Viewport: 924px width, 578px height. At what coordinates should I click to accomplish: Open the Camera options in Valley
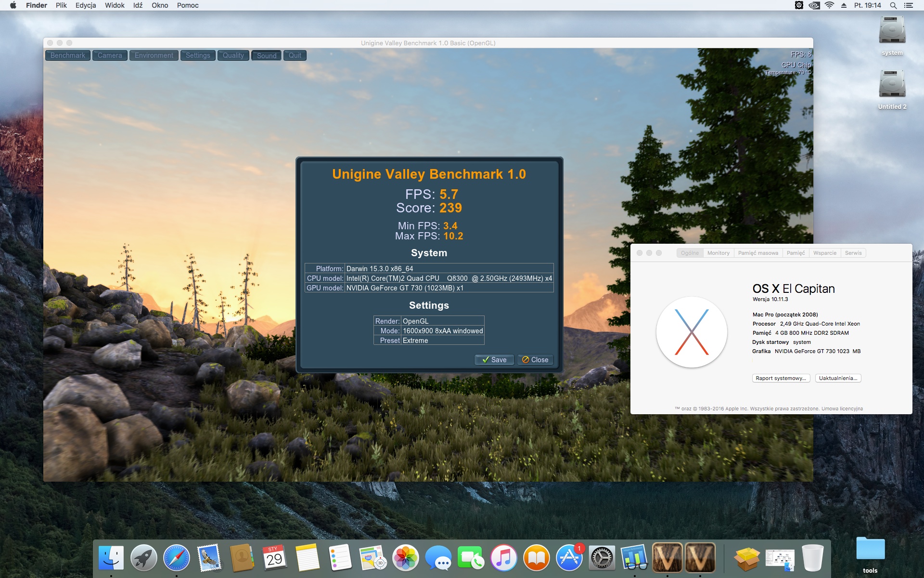pyautogui.click(x=110, y=55)
